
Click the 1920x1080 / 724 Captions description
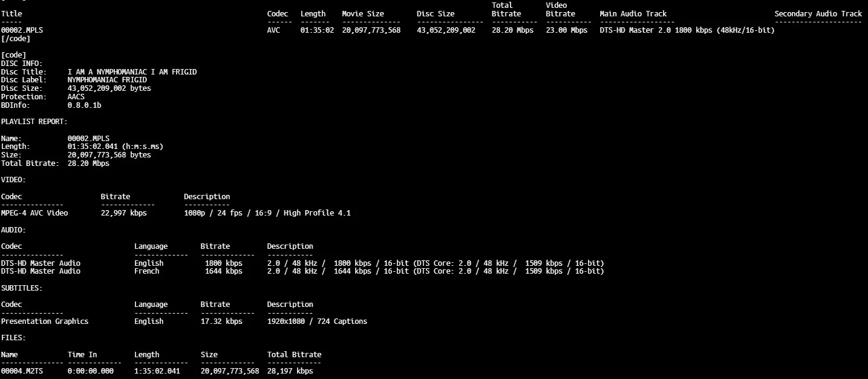[317, 321]
